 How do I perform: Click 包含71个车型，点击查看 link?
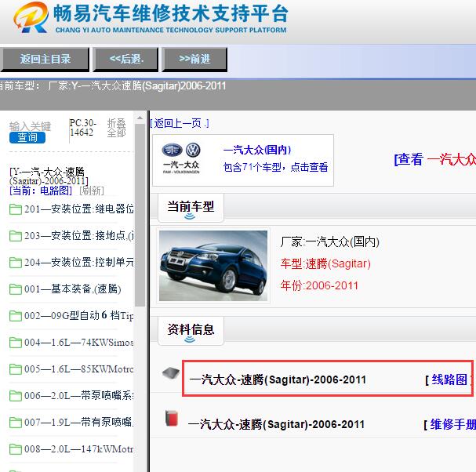pyautogui.click(x=275, y=167)
